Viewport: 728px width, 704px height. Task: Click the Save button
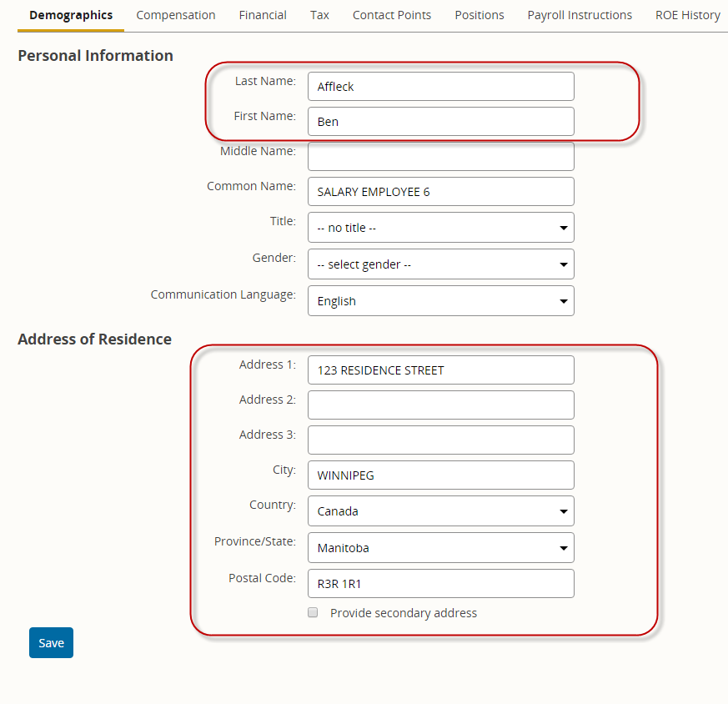tap(51, 643)
